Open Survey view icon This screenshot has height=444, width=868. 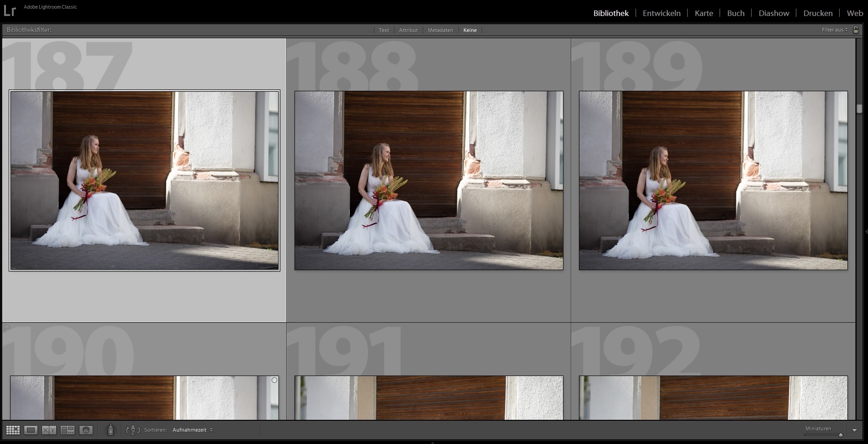tap(68, 430)
